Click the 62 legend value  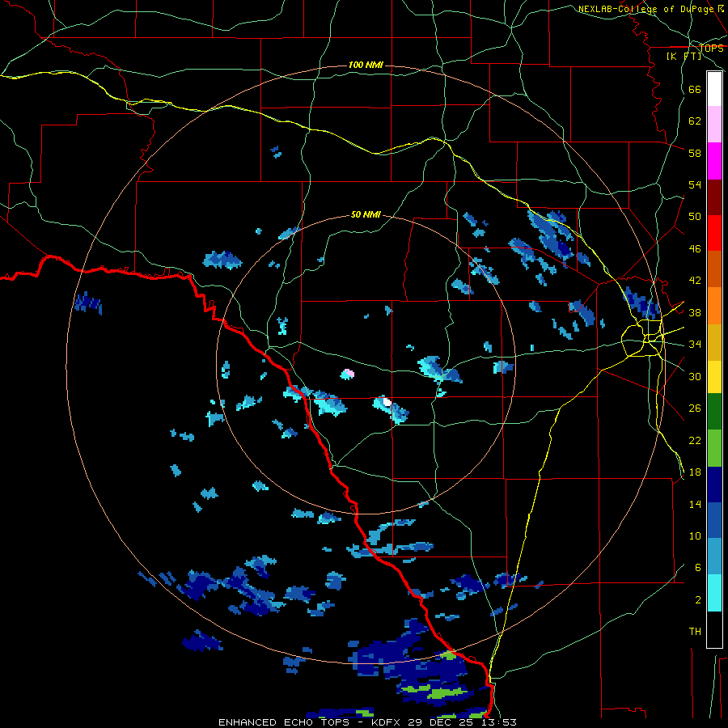tap(695, 121)
